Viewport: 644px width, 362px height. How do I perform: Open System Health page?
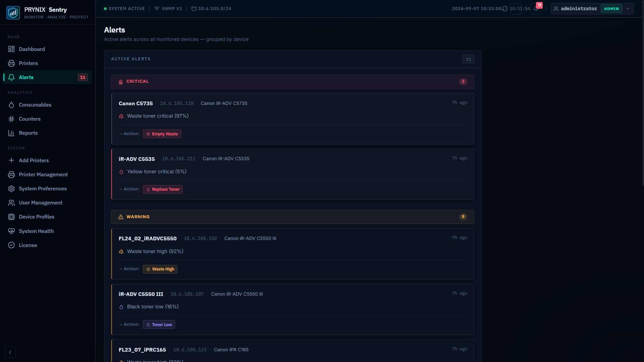(48, 231)
